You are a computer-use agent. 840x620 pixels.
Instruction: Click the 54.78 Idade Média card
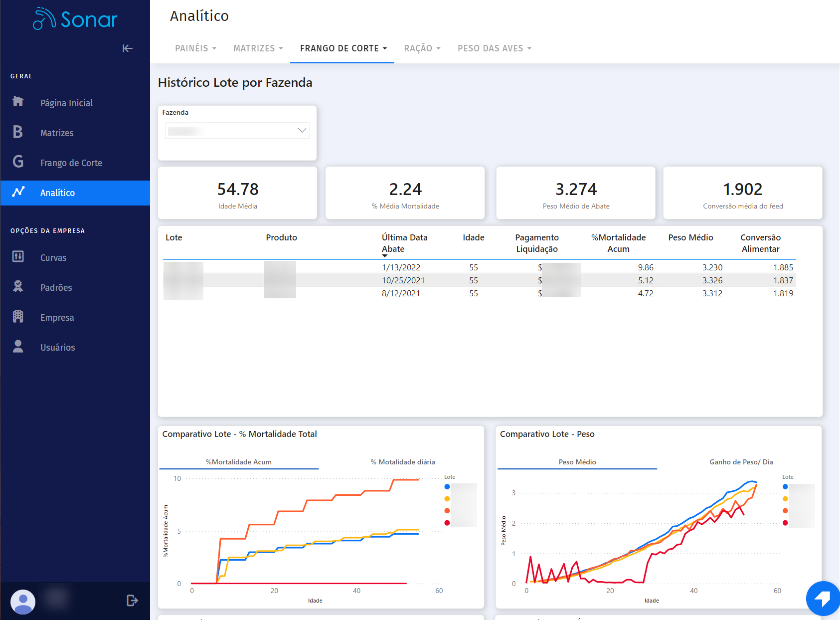[x=237, y=193]
